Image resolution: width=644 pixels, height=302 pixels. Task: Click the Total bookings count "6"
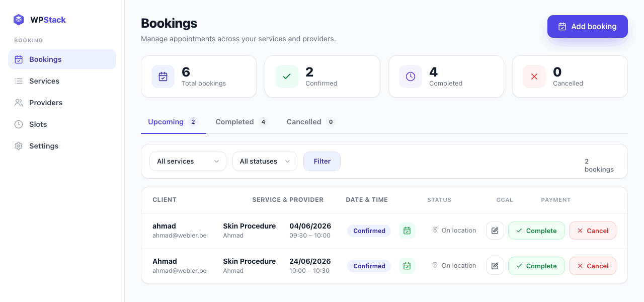[186, 72]
